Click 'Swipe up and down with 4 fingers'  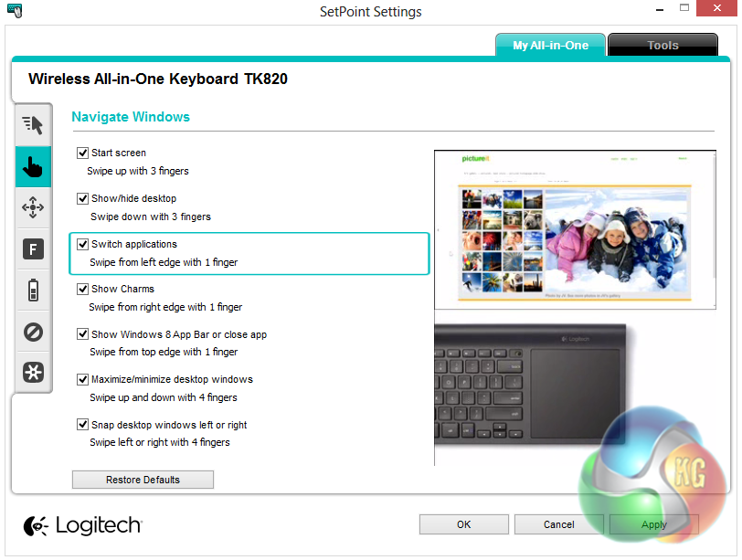click(164, 397)
